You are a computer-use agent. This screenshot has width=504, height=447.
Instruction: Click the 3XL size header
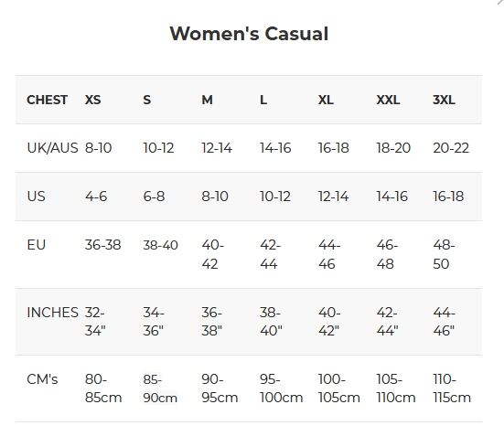click(x=444, y=100)
